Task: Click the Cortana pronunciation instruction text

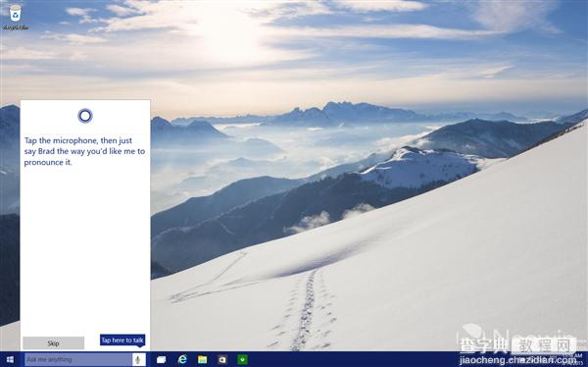Action: [84, 151]
